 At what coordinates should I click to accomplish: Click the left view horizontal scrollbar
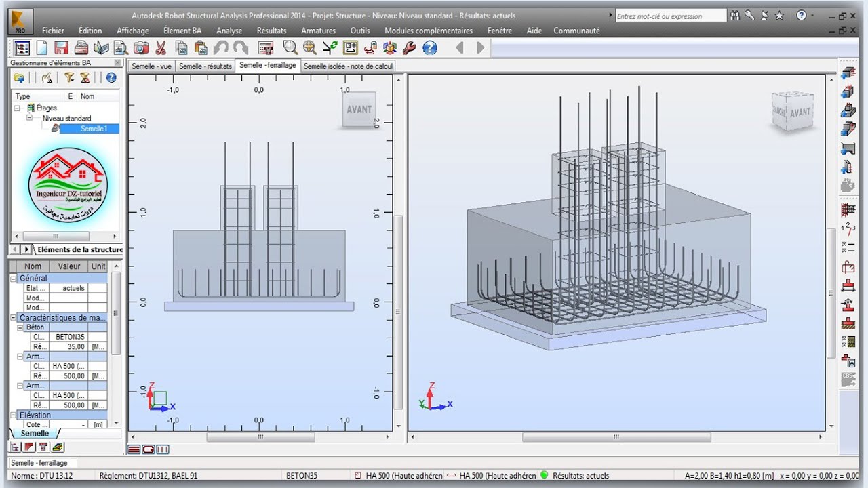tap(260, 437)
